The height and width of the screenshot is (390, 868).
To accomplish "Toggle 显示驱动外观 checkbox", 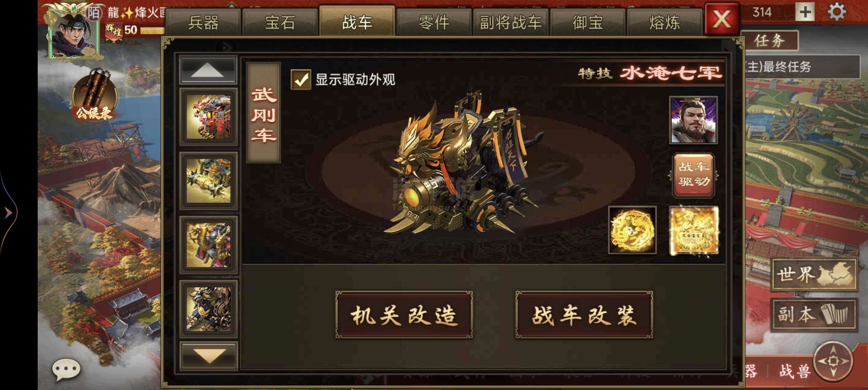I will tap(301, 80).
